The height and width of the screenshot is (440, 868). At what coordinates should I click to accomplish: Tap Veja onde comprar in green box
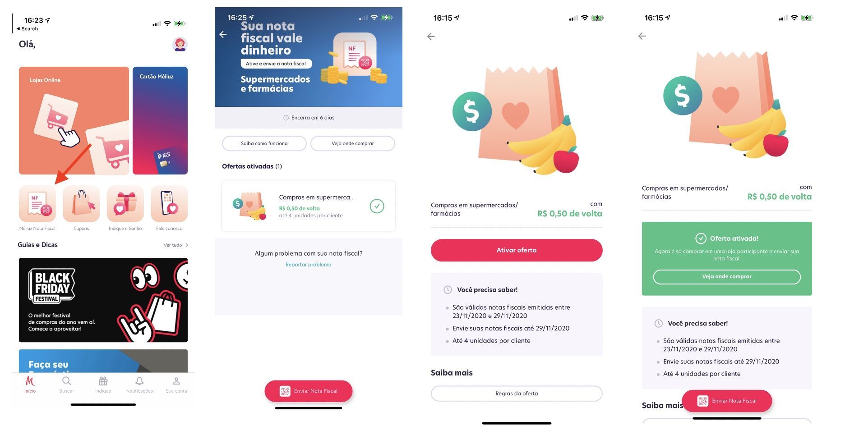(727, 277)
